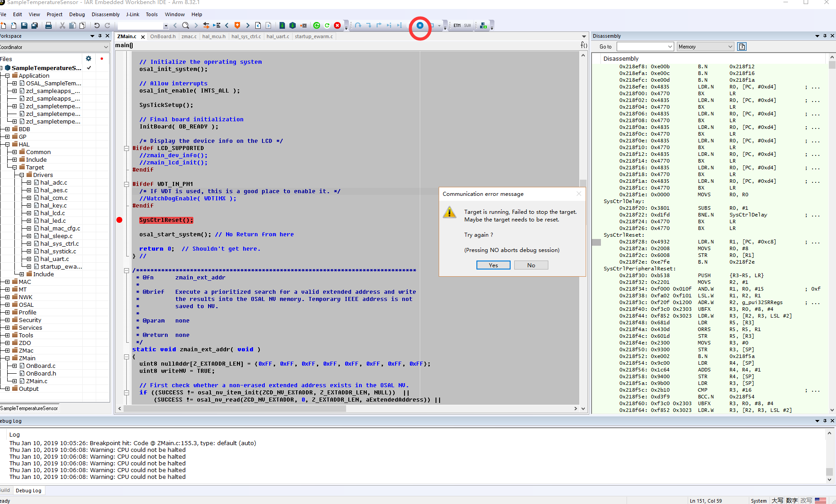Open workspace settings gear icon
836x504 pixels.
coord(89,58)
